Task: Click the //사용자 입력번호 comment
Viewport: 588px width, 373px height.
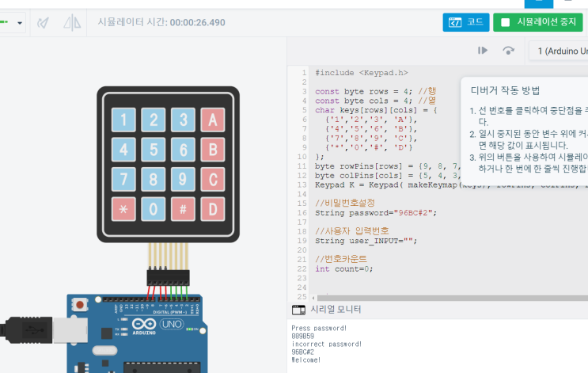Action: click(x=352, y=230)
